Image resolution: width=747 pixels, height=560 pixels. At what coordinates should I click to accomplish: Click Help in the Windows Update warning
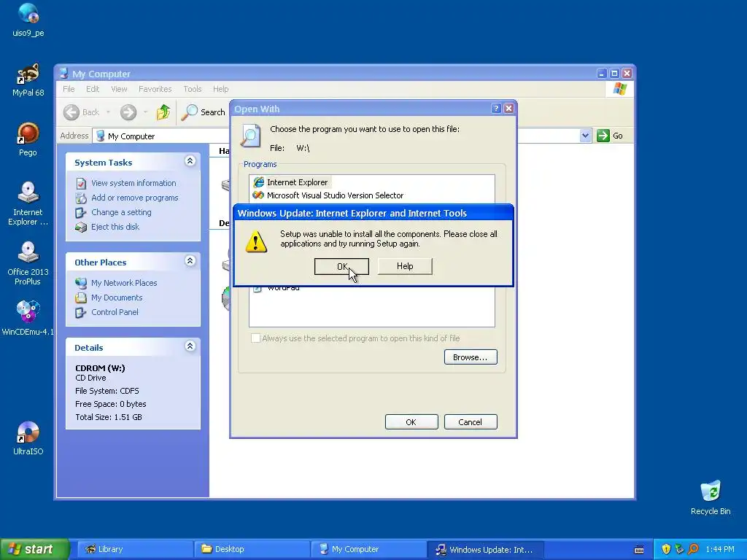coord(405,266)
